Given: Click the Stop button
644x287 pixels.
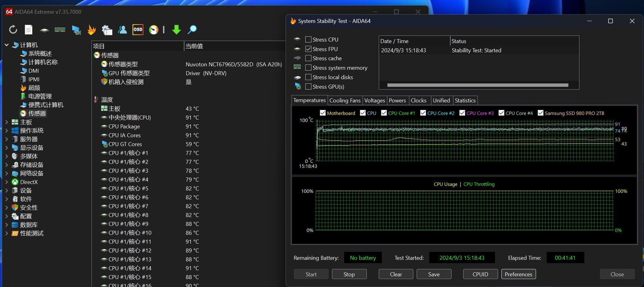Looking at the screenshot, I should [x=349, y=274].
